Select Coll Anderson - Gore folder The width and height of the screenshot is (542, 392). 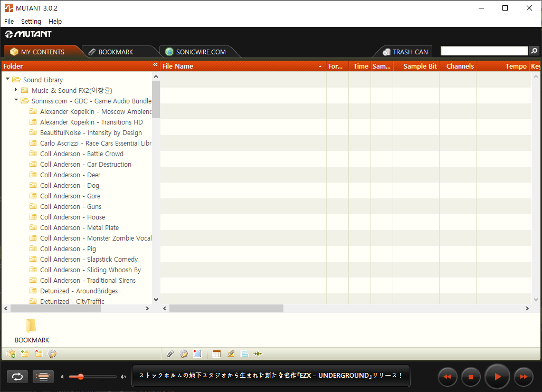[70, 196]
